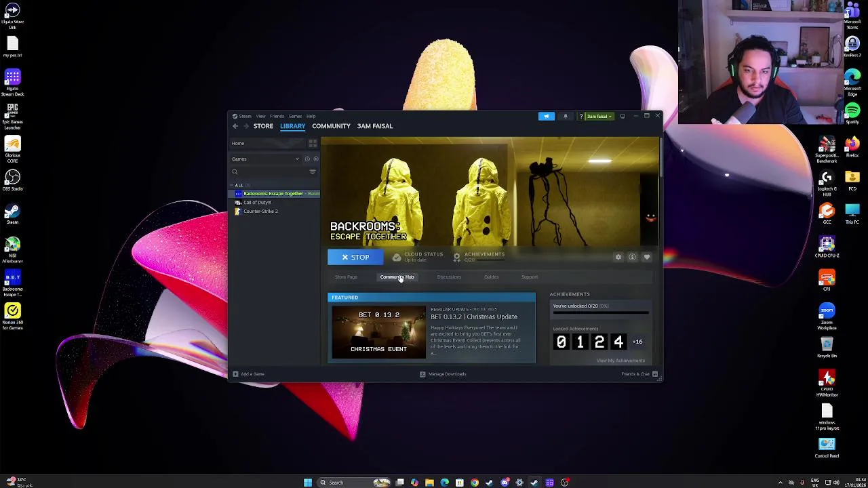The width and height of the screenshot is (868, 488).
Task: Open game settings gear icon
Action: click(x=618, y=258)
